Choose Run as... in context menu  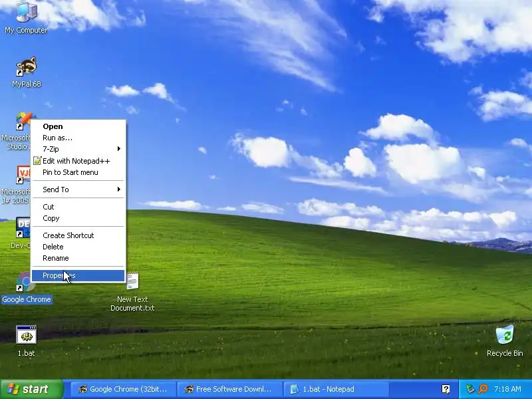click(78, 138)
